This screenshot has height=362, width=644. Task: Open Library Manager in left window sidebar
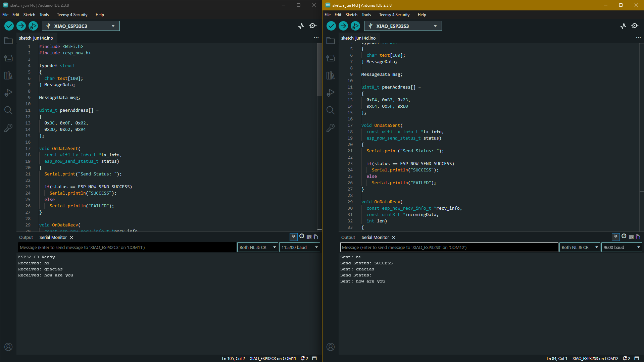8,75
